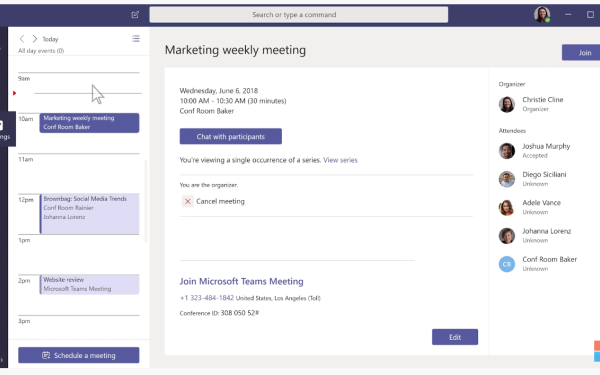Click Diego Siciliani name text
The image size is (600, 375).
(x=544, y=174)
